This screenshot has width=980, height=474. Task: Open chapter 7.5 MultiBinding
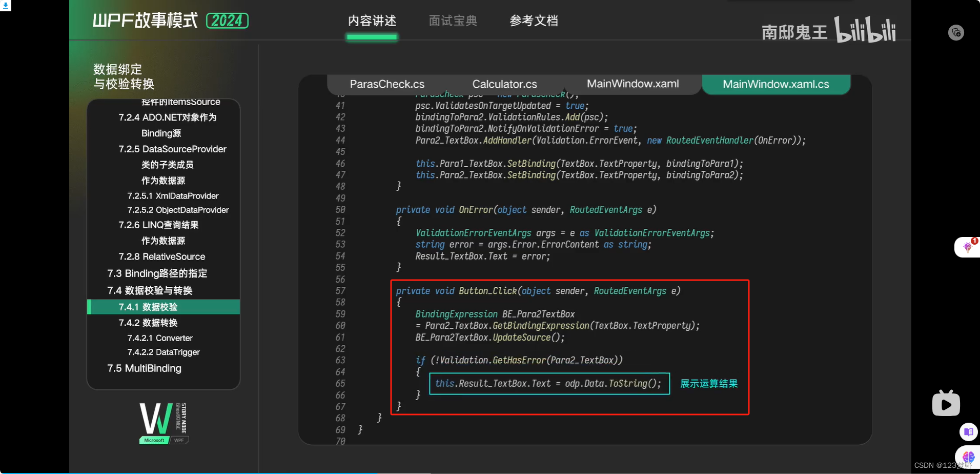[x=144, y=368]
